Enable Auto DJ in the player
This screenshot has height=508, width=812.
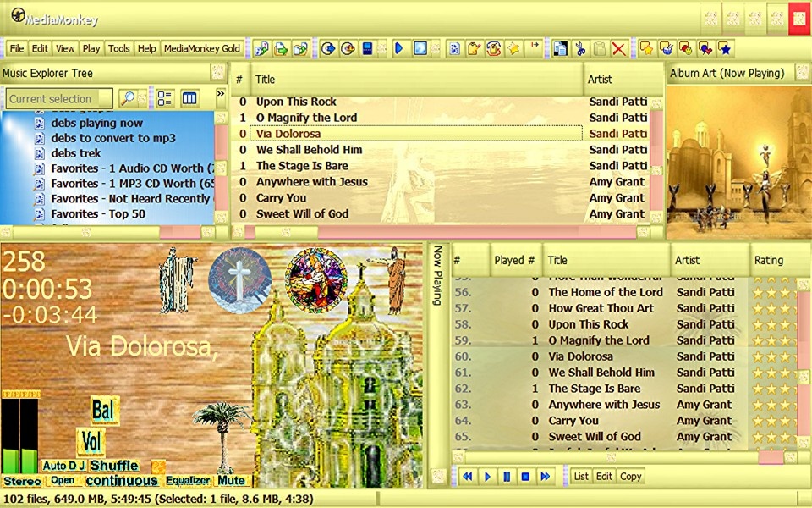(65, 466)
